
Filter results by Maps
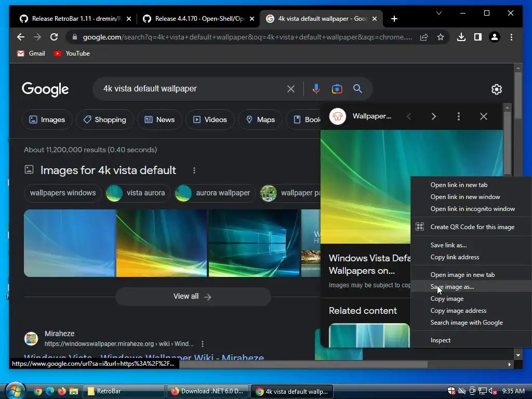[x=260, y=119]
